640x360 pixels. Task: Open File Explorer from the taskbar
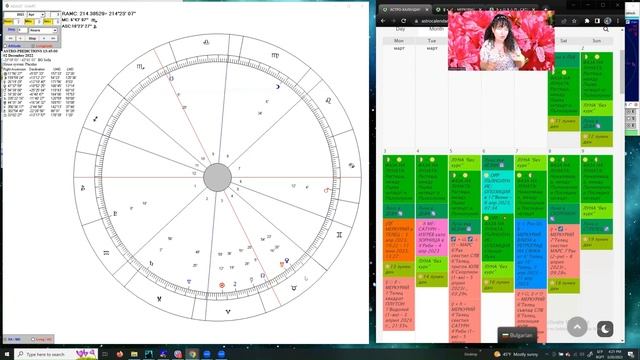134,354
